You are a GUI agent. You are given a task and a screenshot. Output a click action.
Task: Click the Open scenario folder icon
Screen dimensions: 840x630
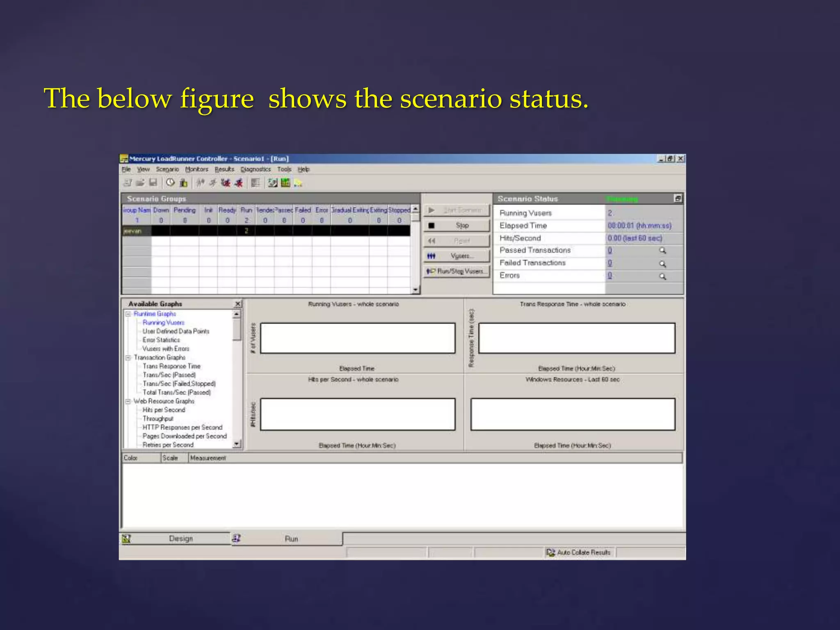click(x=140, y=183)
